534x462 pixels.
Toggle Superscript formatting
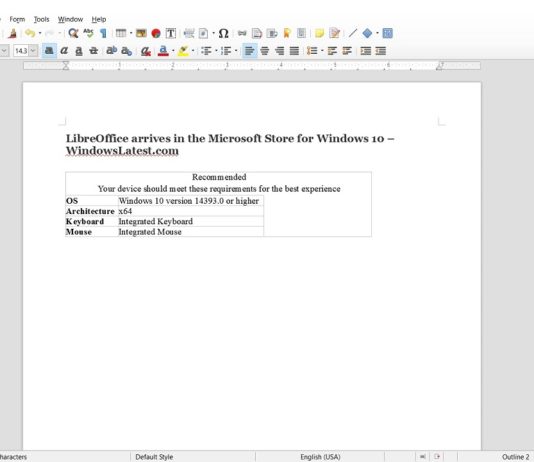click(111, 51)
